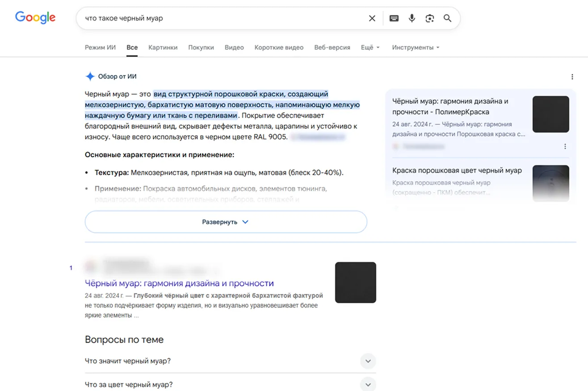Click the magnifying glass search icon
Viewport: 588px width, 391px height.
pos(447,18)
